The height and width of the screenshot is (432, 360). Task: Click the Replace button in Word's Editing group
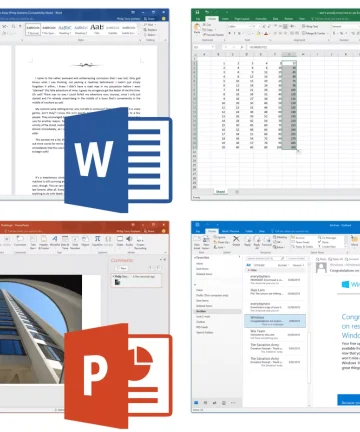point(150,30)
